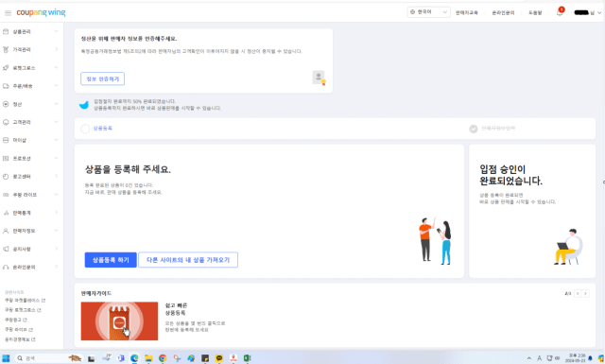605x364 pixels.
Task: Expand 고객관리 with its chevron
Action: coord(56,122)
